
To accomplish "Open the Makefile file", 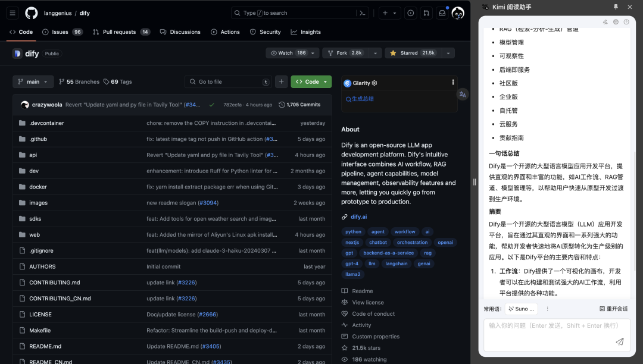I will (40, 331).
